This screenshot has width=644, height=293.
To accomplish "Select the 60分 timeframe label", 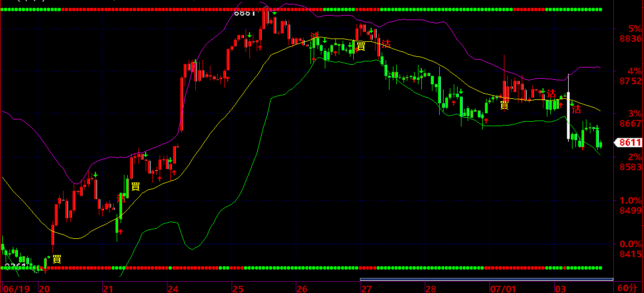I will point(628,287).
